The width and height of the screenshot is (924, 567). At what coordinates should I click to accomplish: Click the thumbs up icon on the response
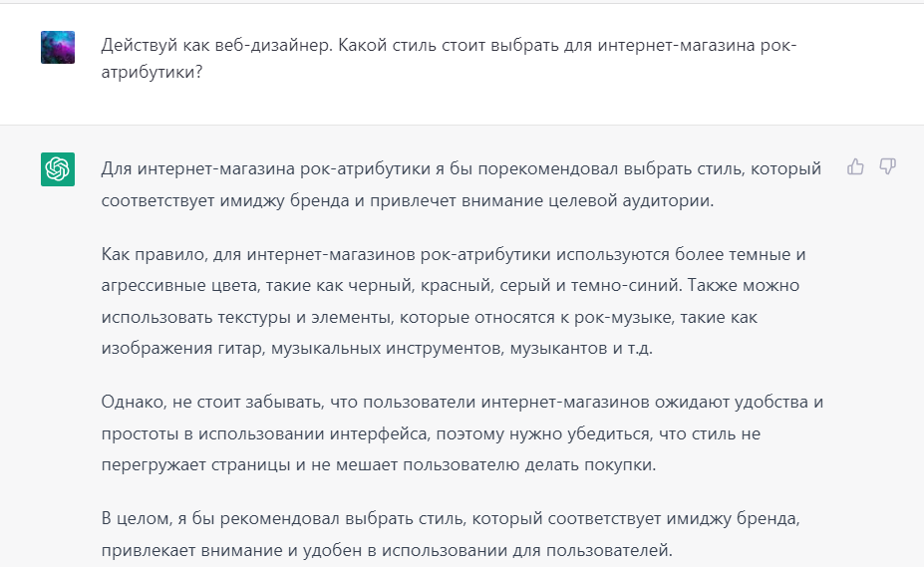(855, 167)
